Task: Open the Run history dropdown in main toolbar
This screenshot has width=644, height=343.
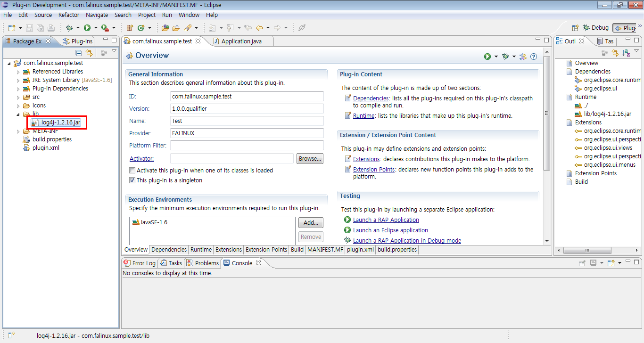Action: click(95, 28)
